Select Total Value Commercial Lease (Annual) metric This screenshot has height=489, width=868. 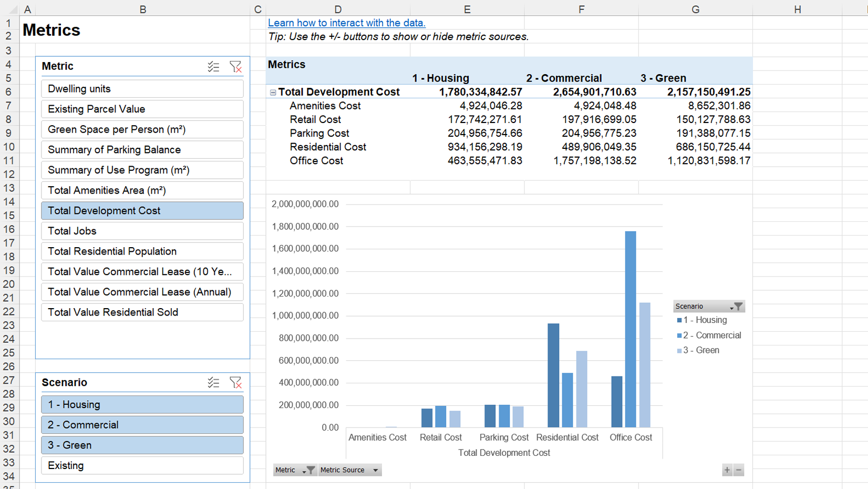click(142, 292)
